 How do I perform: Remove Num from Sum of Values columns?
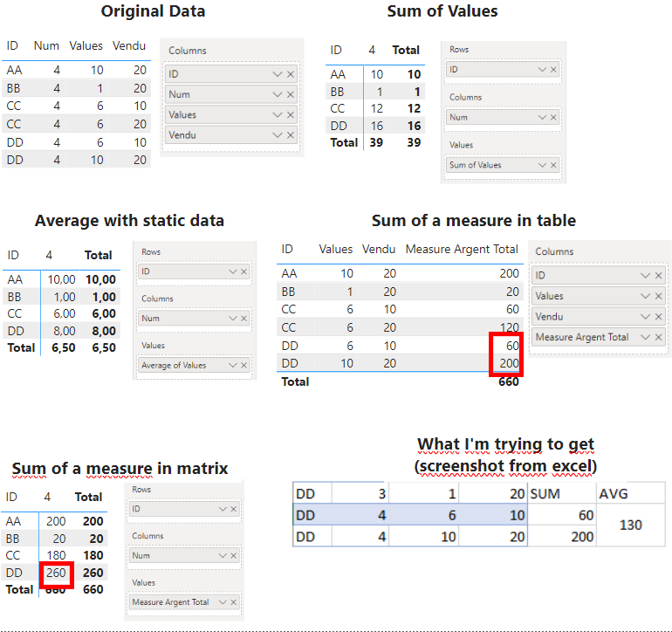(553, 117)
